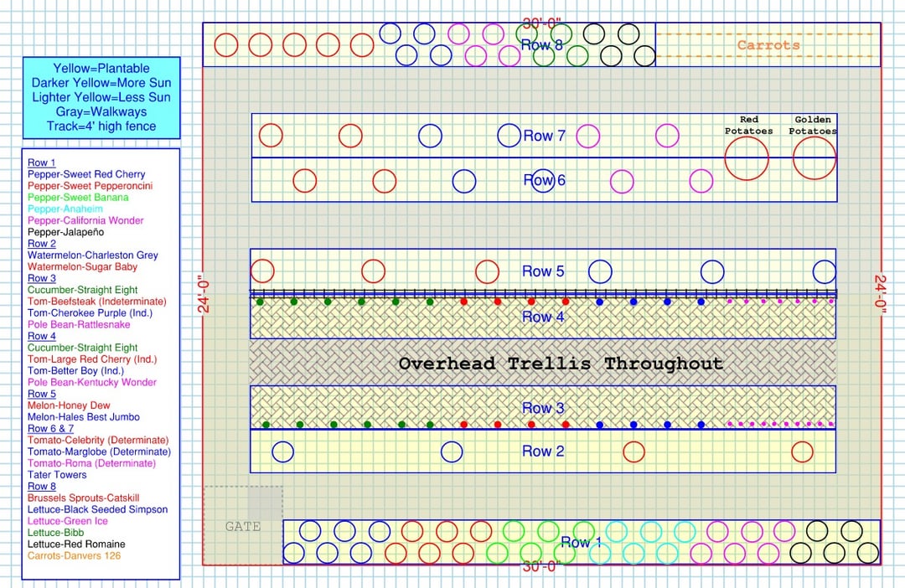The image size is (905, 588).
Task: Click the leftmost blue circle in Row 2
Action: pos(283,451)
